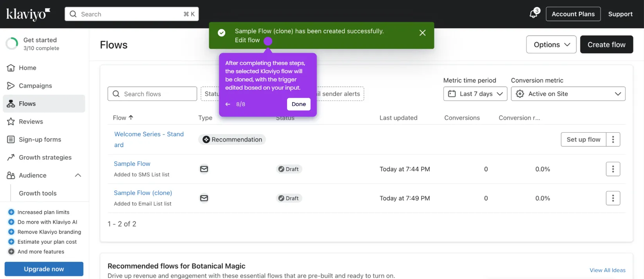This screenshot has height=279, width=644.
Task: Click the Set up flow button
Action: point(583,139)
